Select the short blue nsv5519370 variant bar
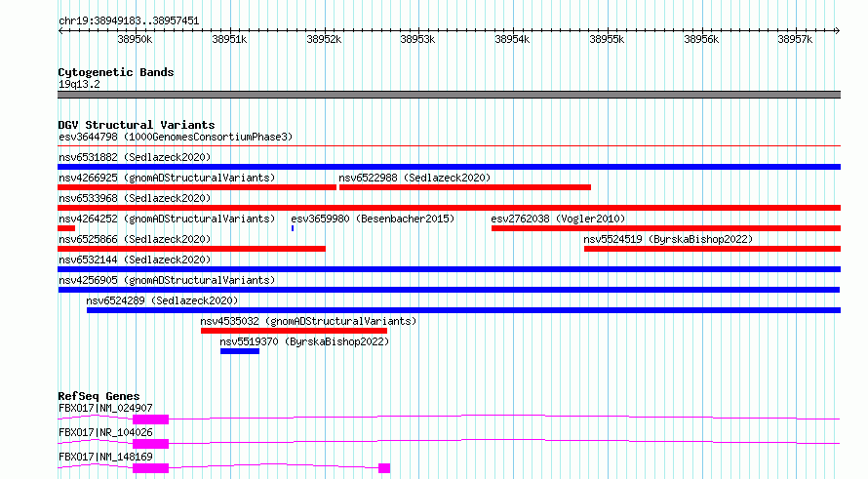The height and width of the screenshot is (479, 868). (x=240, y=351)
